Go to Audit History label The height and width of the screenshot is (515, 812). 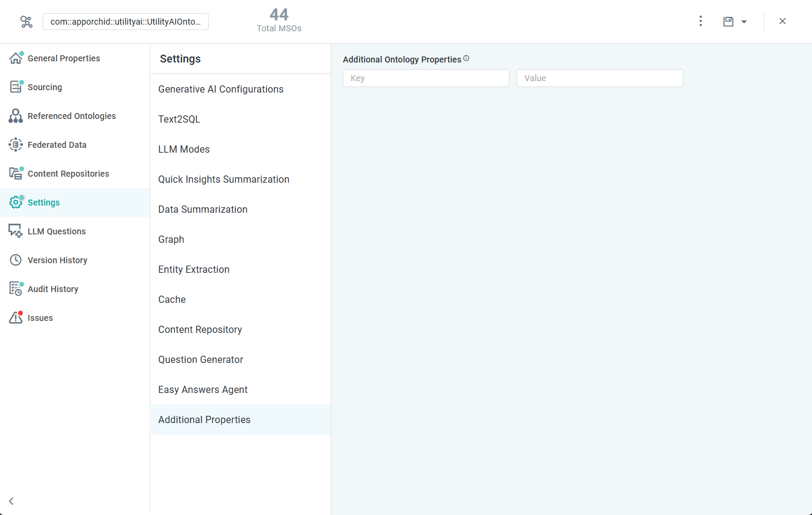53,289
